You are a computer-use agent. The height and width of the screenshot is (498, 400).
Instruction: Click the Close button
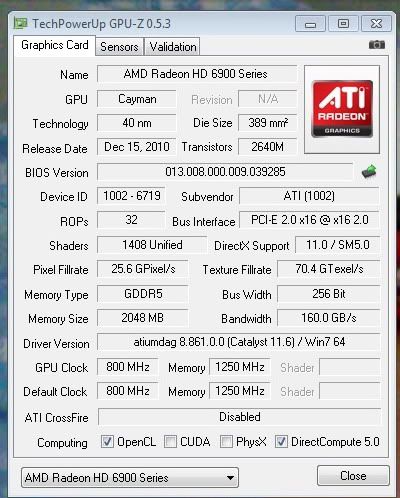point(353,476)
